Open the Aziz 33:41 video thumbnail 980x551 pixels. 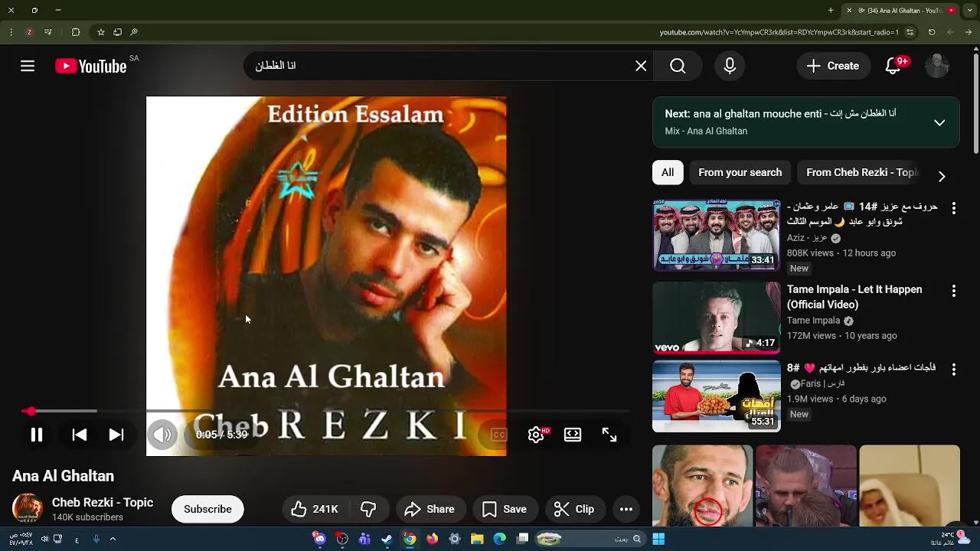click(717, 235)
